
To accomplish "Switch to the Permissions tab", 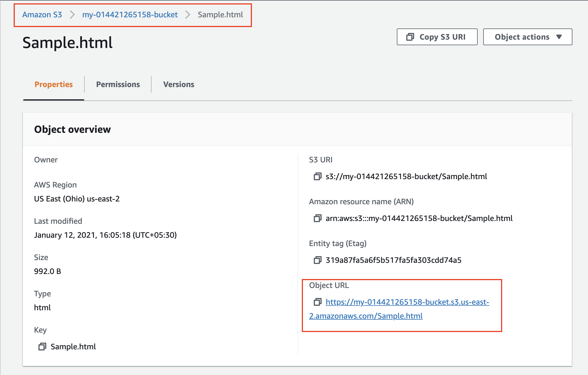I will coord(118,84).
